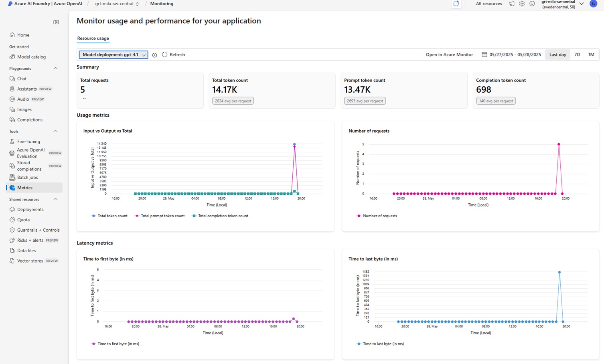Image resolution: width=604 pixels, height=364 pixels.
Task: Click the announcements megaphone icon
Action: point(511,4)
